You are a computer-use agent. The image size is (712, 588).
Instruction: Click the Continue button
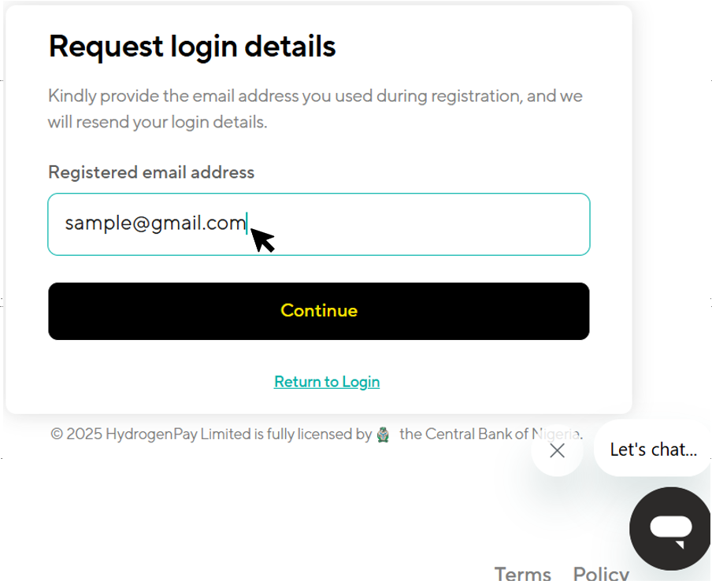(x=319, y=311)
